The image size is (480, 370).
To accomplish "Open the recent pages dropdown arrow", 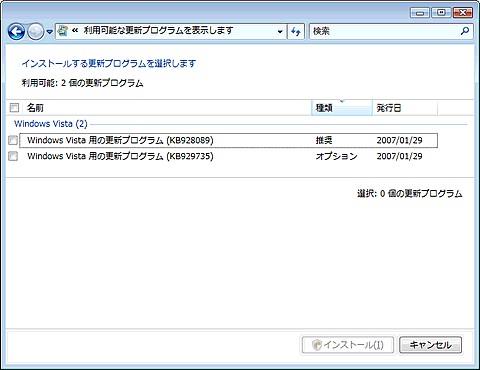I will click(49, 32).
